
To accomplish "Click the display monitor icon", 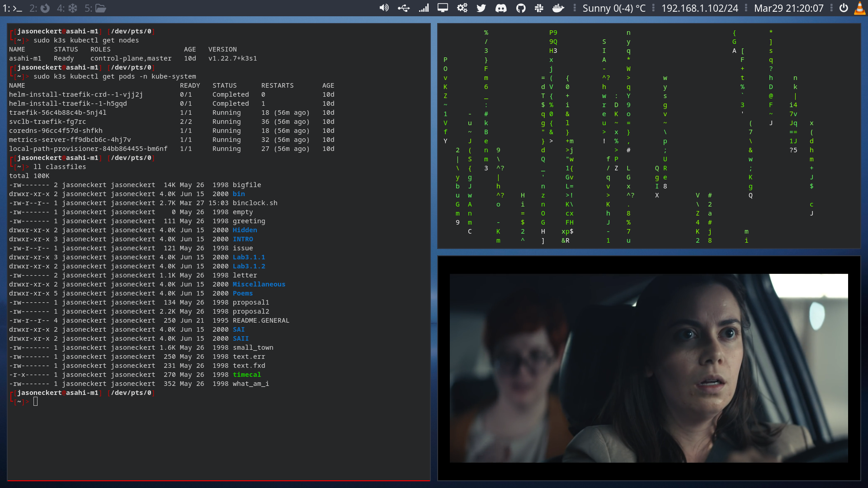I will 443,8.
